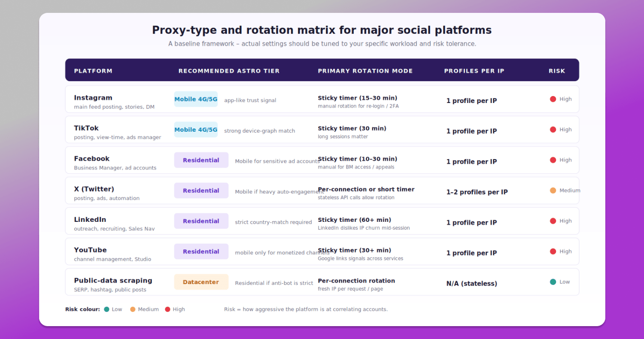Click '1 profile per IP' in Instagram row
This screenshot has width=644, height=339.
tap(472, 101)
